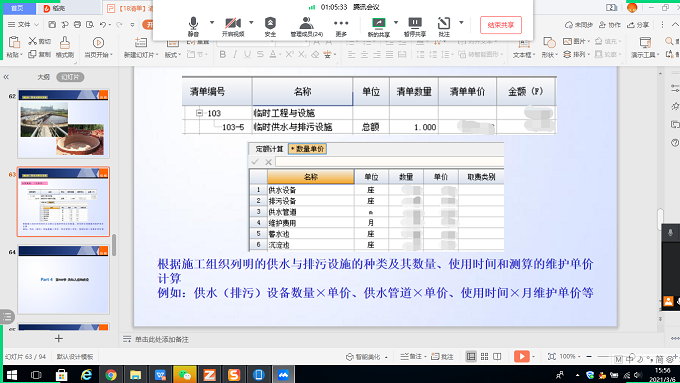Start slideshow with orange play button
680x383 pixels.
tap(521, 357)
